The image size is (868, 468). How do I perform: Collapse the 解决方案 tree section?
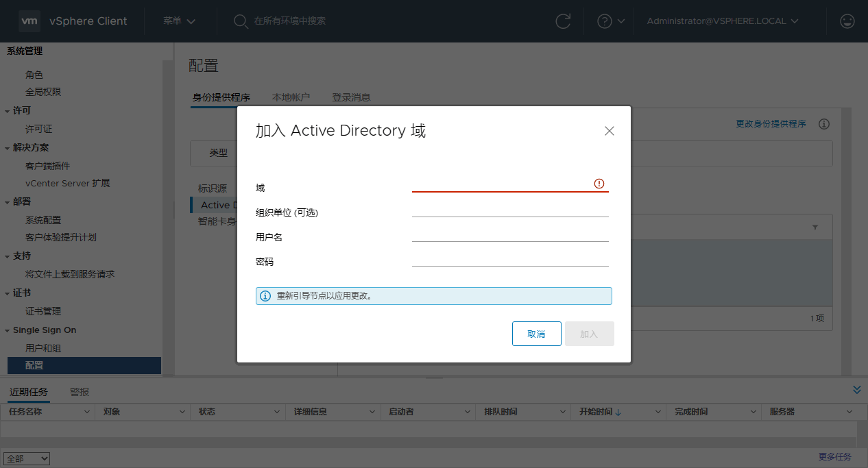8,148
